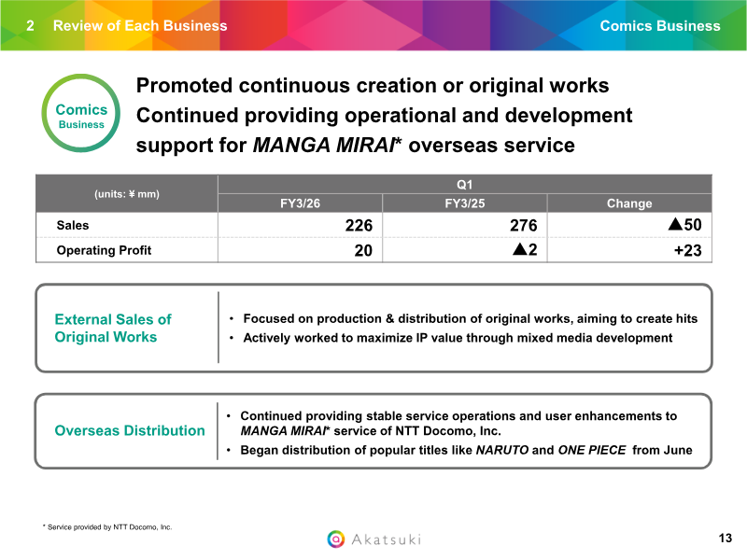Click the Operating Profit row label
This screenshot has height=560, width=747.
(104, 250)
